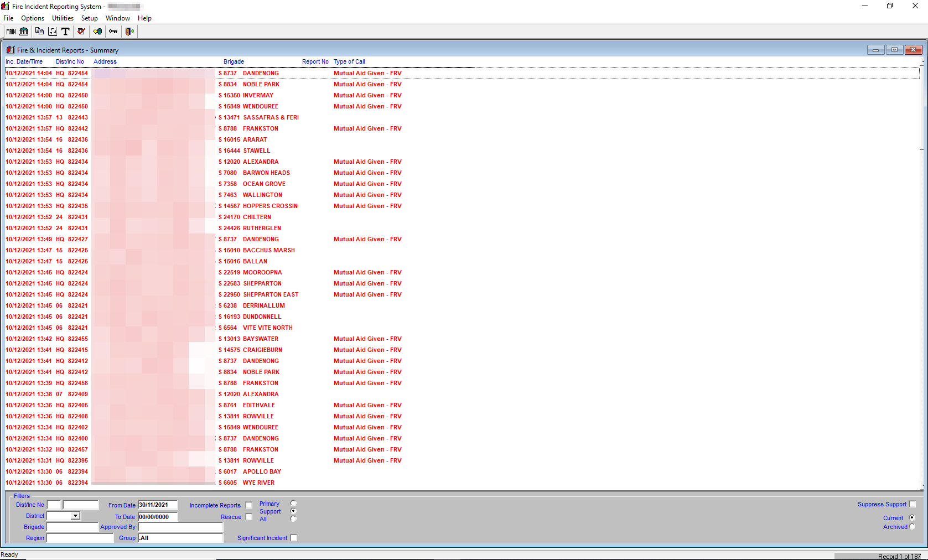The image size is (928, 560).
Task: Click the MAIN toolbar icon
Action: point(11,32)
